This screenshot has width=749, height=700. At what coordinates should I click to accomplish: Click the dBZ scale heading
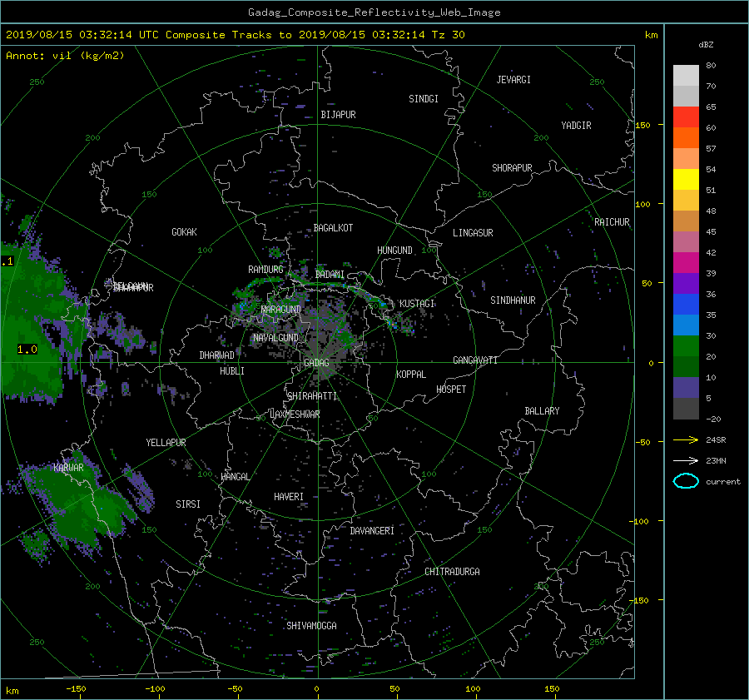coord(706,45)
